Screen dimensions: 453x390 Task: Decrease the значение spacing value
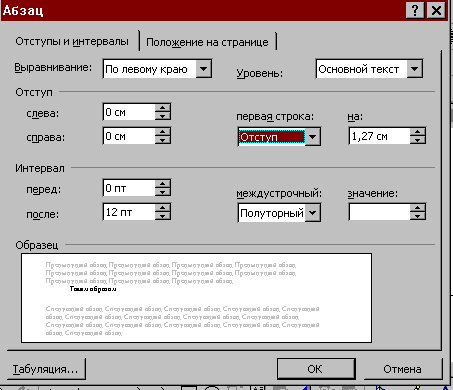click(x=418, y=216)
